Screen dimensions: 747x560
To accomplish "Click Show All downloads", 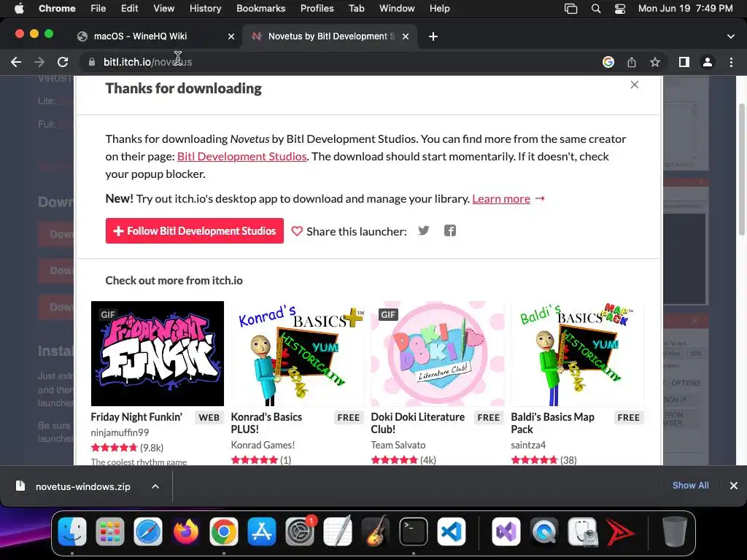I will pyautogui.click(x=690, y=485).
